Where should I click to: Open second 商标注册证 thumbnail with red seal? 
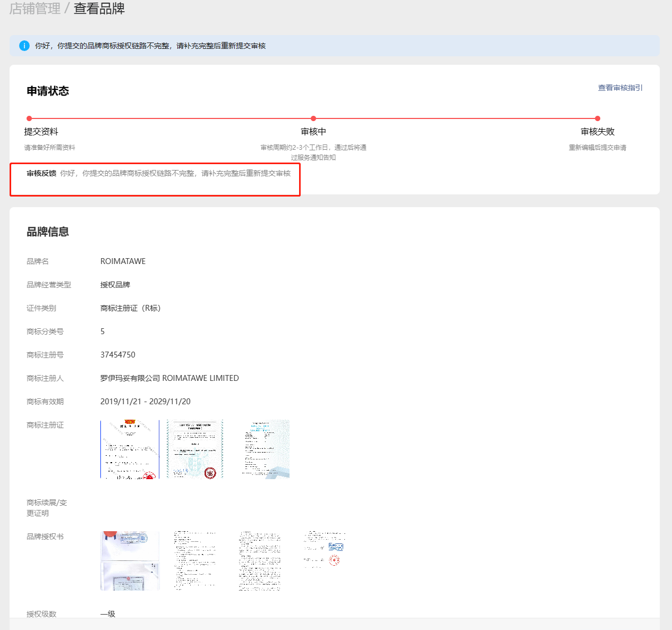195,449
